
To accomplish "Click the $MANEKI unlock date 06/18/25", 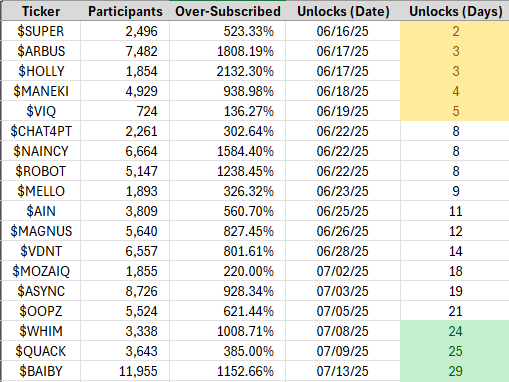I will pos(343,91).
